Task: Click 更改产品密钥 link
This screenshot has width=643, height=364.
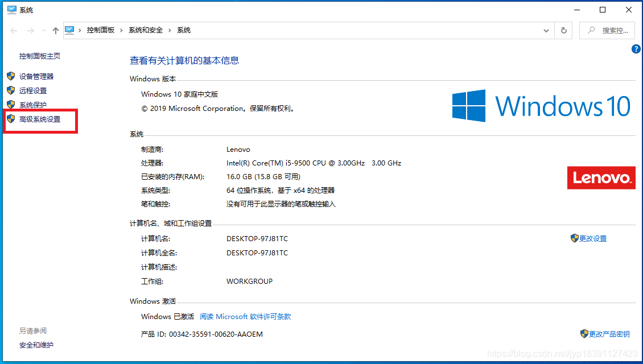Action: [x=609, y=334]
